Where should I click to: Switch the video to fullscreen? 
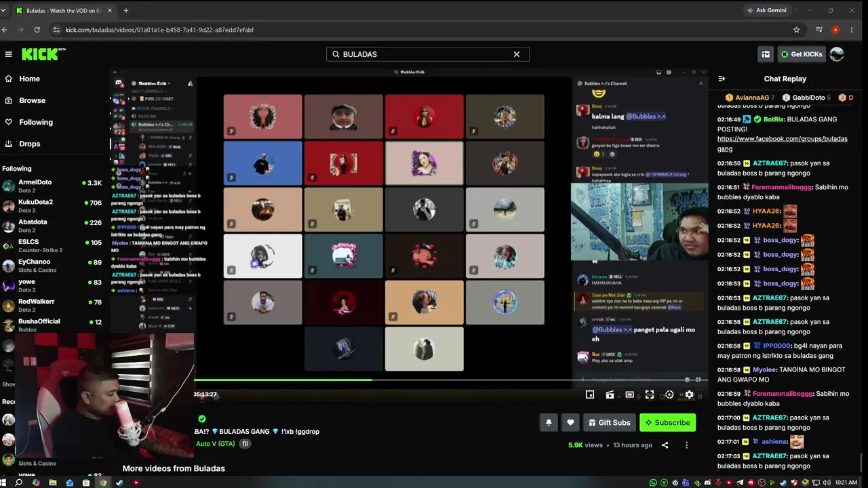click(650, 395)
